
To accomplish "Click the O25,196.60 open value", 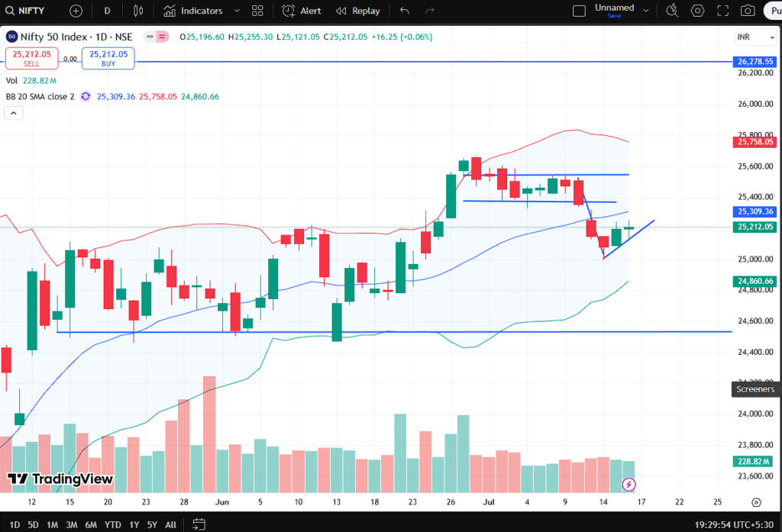I will click(202, 37).
